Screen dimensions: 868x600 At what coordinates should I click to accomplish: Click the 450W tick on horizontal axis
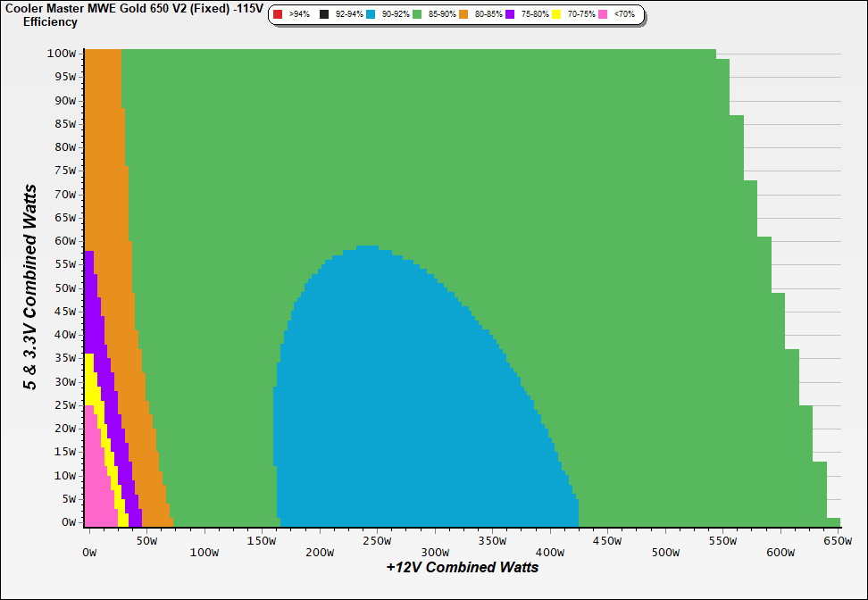point(607,541)
